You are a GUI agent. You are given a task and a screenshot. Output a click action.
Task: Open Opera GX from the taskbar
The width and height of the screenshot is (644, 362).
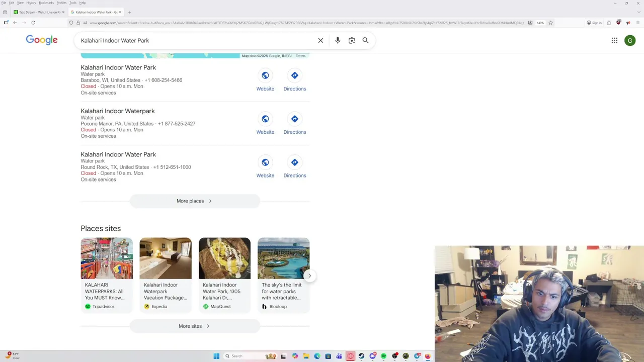pos(351,356)
